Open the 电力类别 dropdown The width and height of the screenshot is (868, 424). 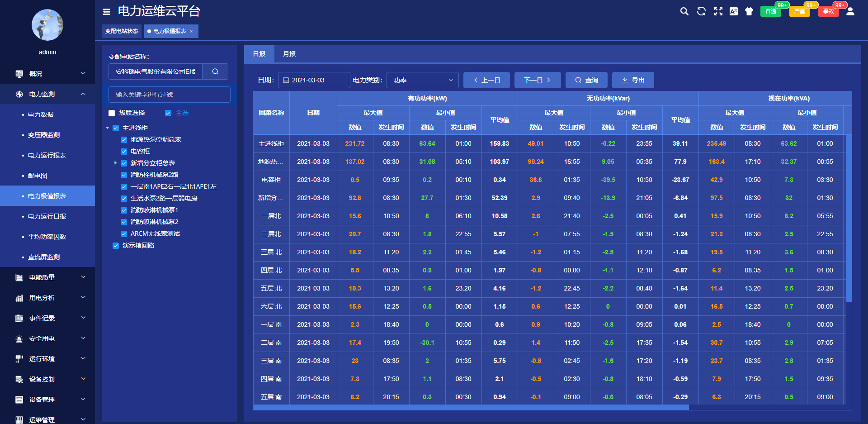pyautogui.click(x=422, y=80)
